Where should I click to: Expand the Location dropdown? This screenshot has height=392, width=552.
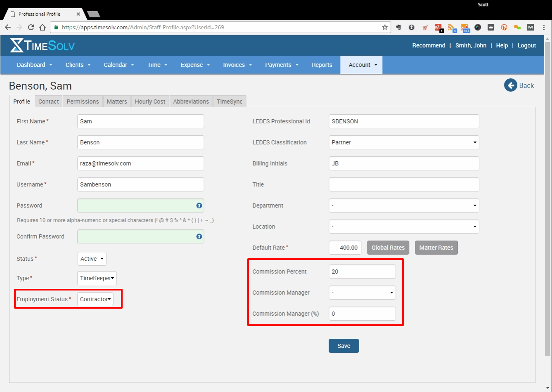tap(404, 227)
